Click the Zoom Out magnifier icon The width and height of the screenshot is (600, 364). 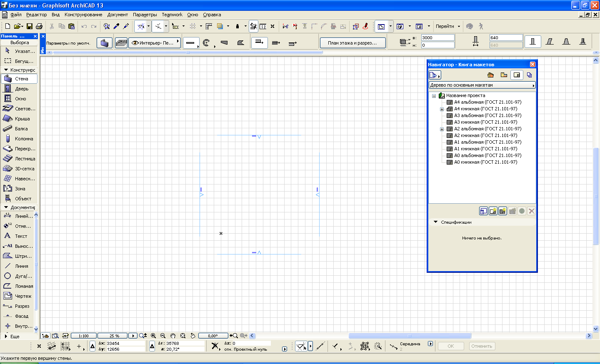tap(163, 336)
